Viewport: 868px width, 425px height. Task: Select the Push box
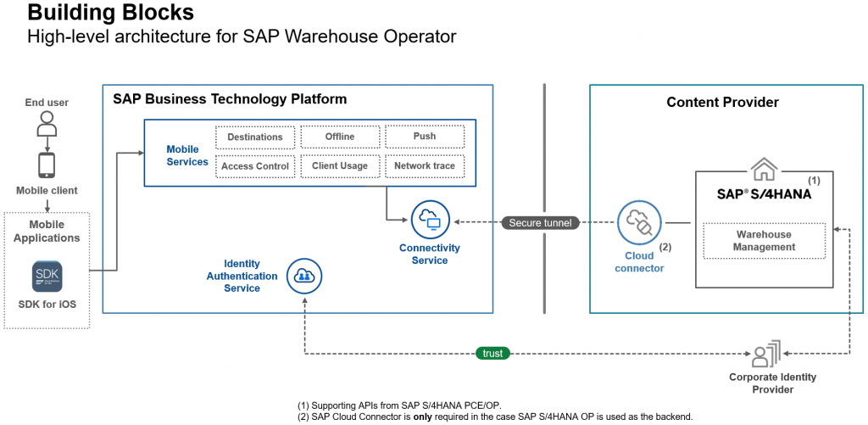(x=425, y=137)
